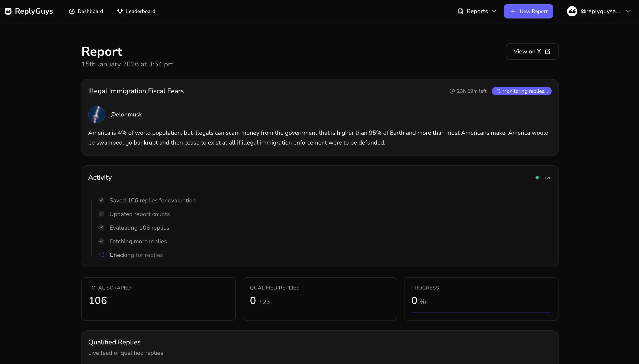
Task: Open the Leaderboard page
Action: tap(140, 11)
